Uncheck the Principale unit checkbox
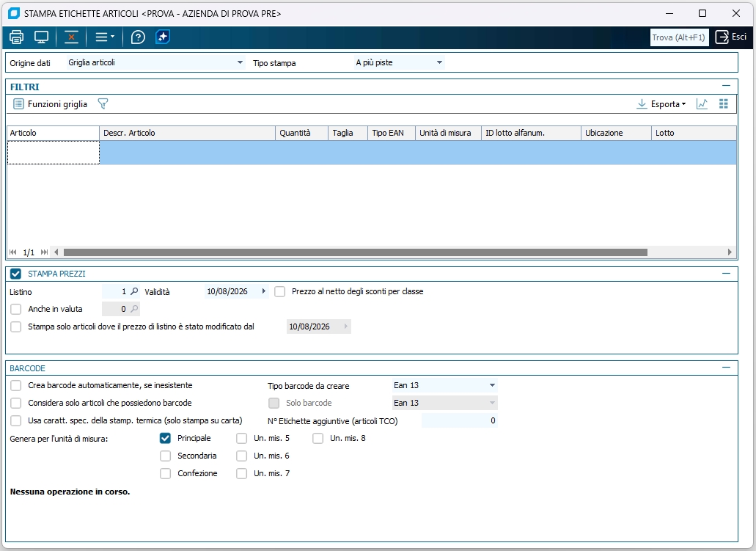The image size is (756, 551). (166, 439)
